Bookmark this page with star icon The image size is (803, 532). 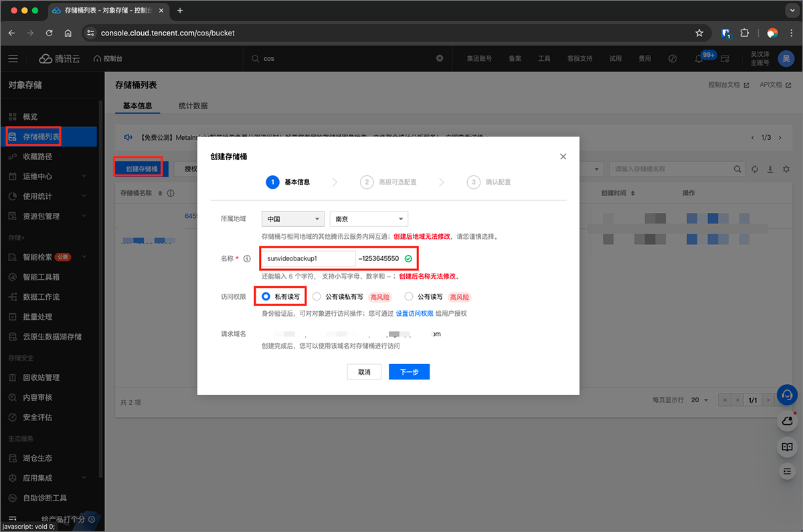(699, 33)
